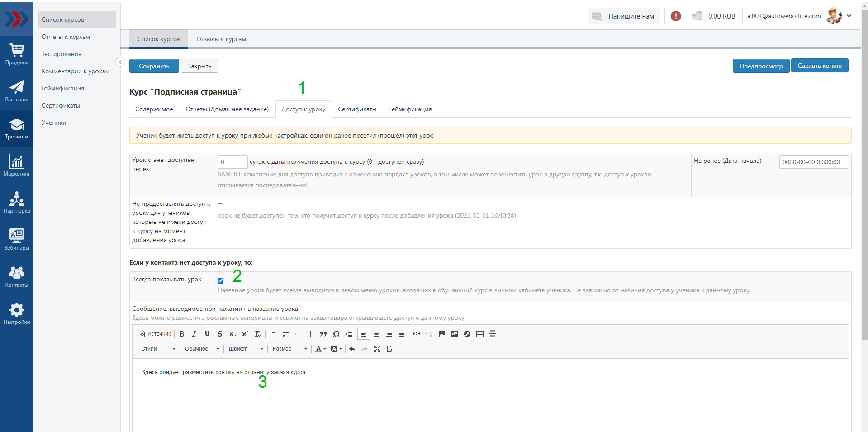Uncheck 'Всегда показывать урок' checkbox
Screen dimensions: 868x432
221,280
